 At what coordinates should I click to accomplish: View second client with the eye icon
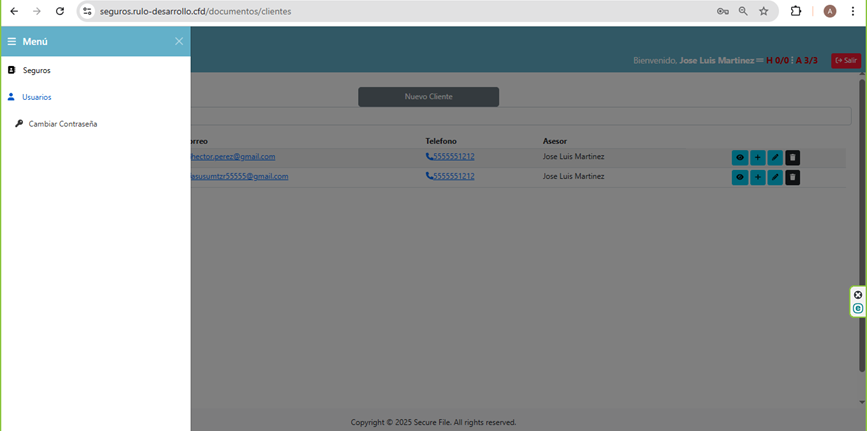point(740,177)
